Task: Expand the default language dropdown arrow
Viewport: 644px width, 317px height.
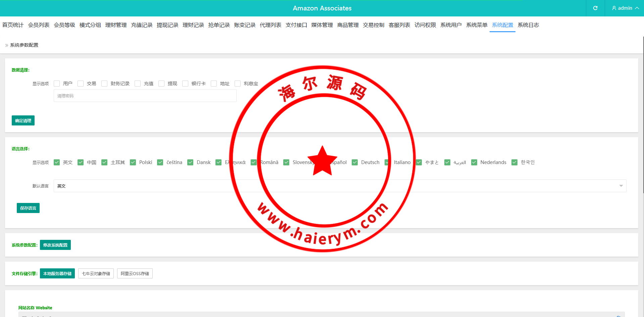Action: coord(621,186)
